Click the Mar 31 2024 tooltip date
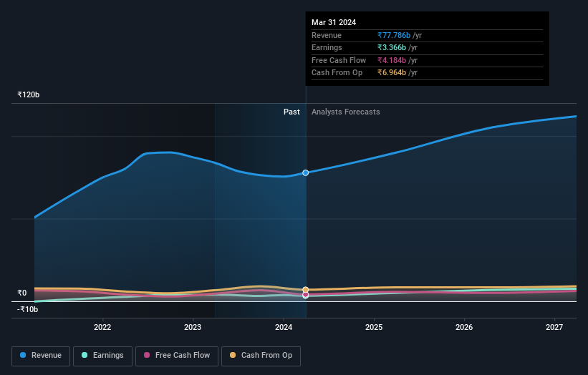Viewport: 588px width, 375px height. (x=334, y=22)
